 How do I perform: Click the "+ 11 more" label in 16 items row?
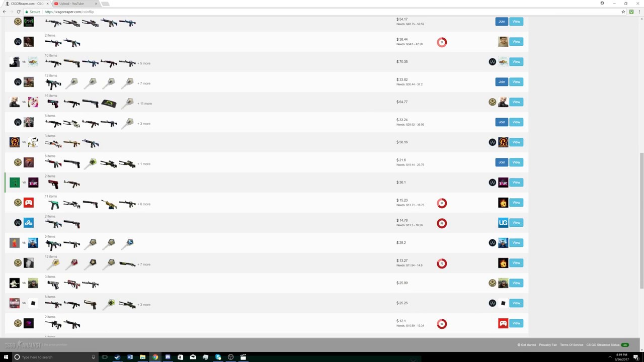pyautogui.click(x=144, y=104)
